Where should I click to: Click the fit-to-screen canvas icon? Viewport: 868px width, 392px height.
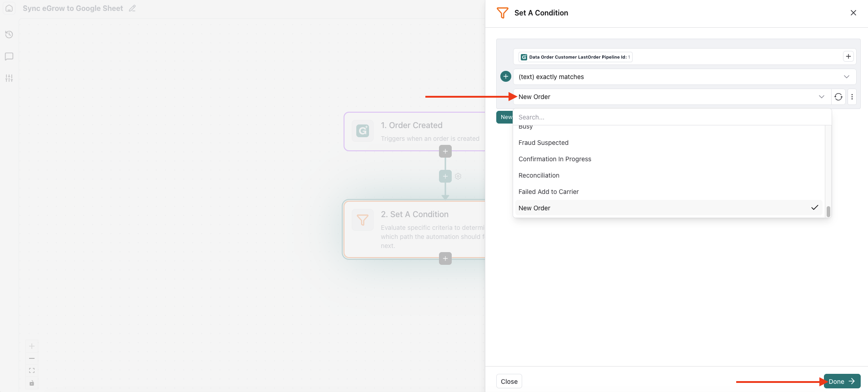[32, 371]
